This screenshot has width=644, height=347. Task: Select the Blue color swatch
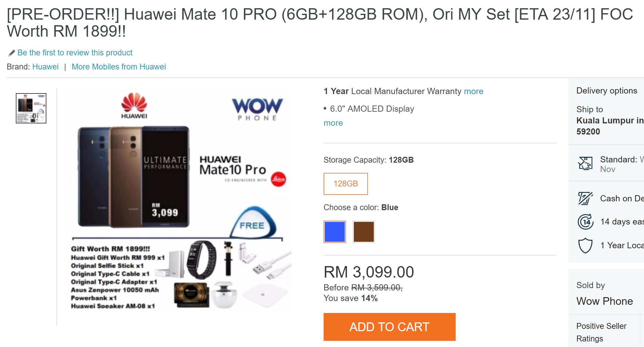click(335, 232)
